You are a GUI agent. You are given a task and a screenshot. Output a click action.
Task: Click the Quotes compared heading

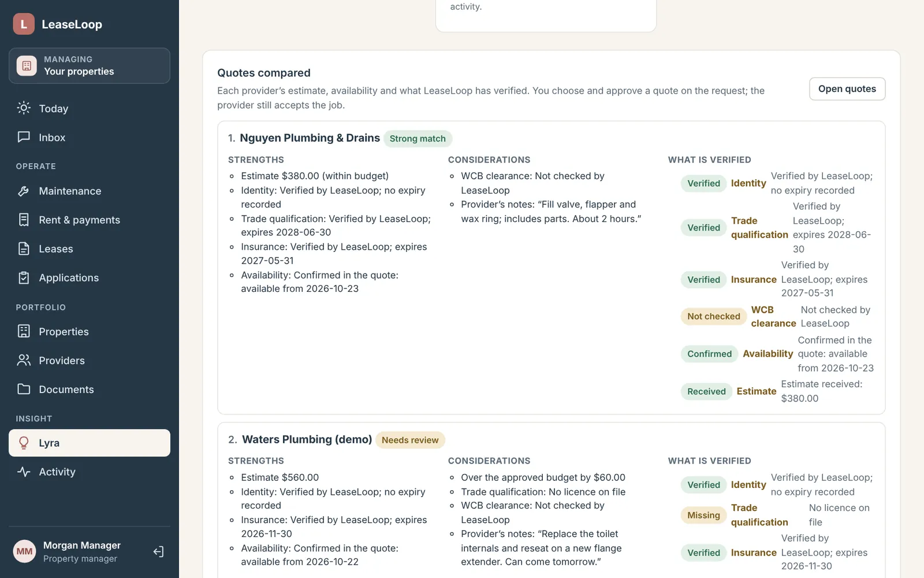(x=264, y=73)
